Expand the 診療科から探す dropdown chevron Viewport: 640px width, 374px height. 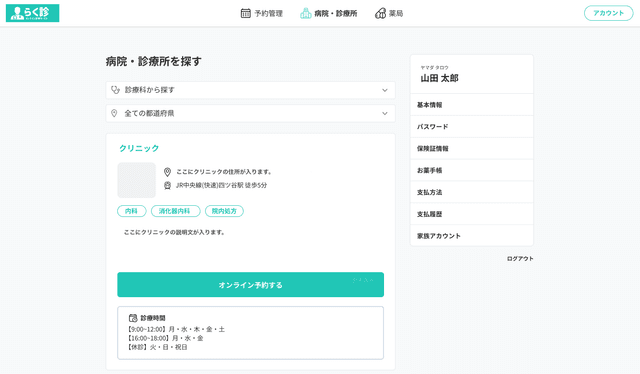384,90
